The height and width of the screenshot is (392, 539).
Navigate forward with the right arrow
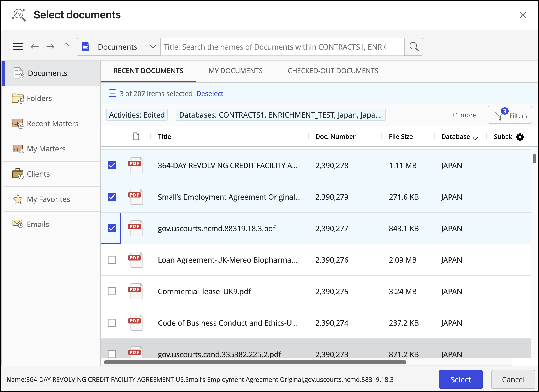50,47
